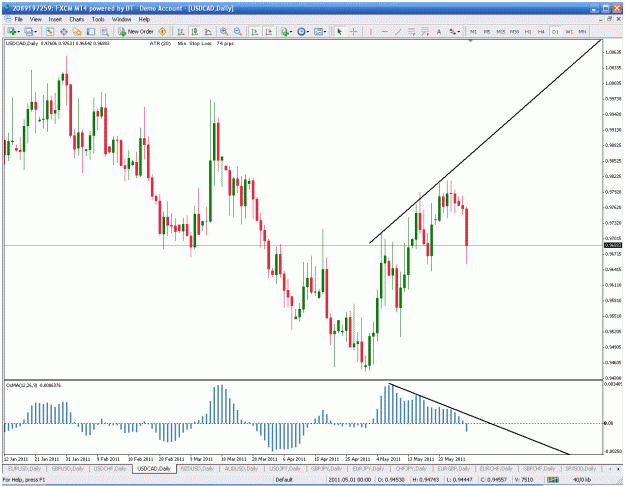The height and width of the screenshot is (486, 625).
Task: Set timeframe to M30
Action: pos(514,31)
